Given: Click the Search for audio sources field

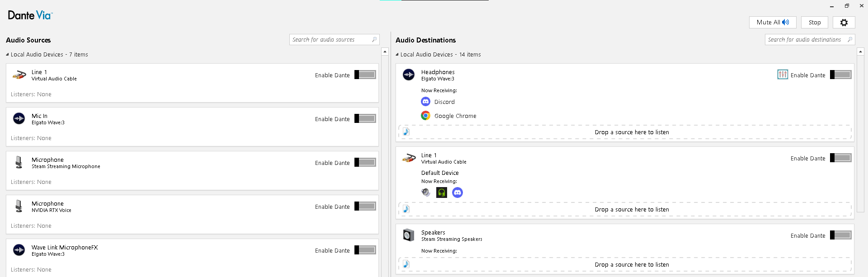Looking at the screenshot, I should coord(334,40).
